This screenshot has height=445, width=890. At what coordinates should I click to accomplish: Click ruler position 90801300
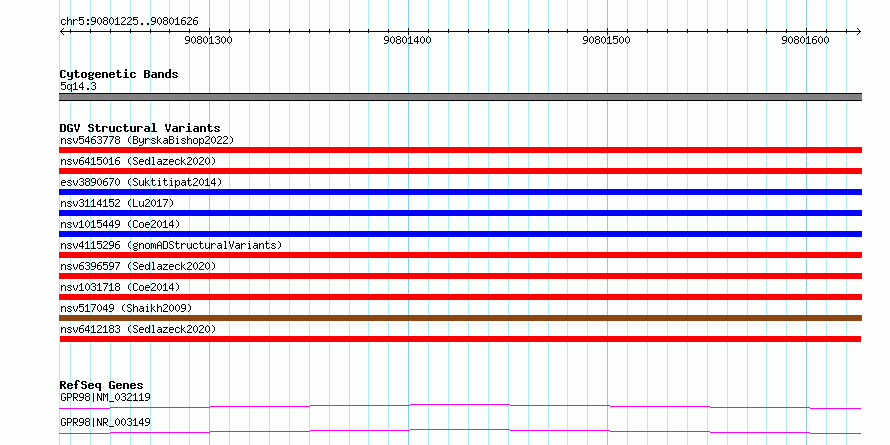[209, 40]
